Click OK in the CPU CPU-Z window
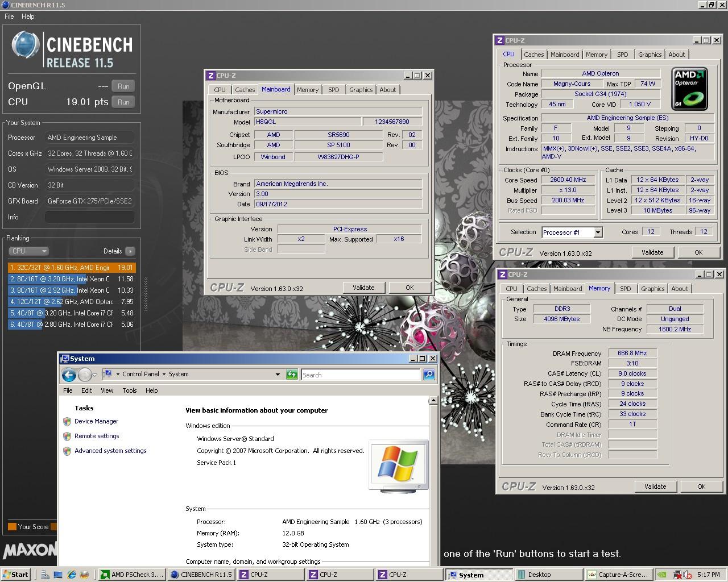The image size is (728, 582). click(x=698, y=252)
